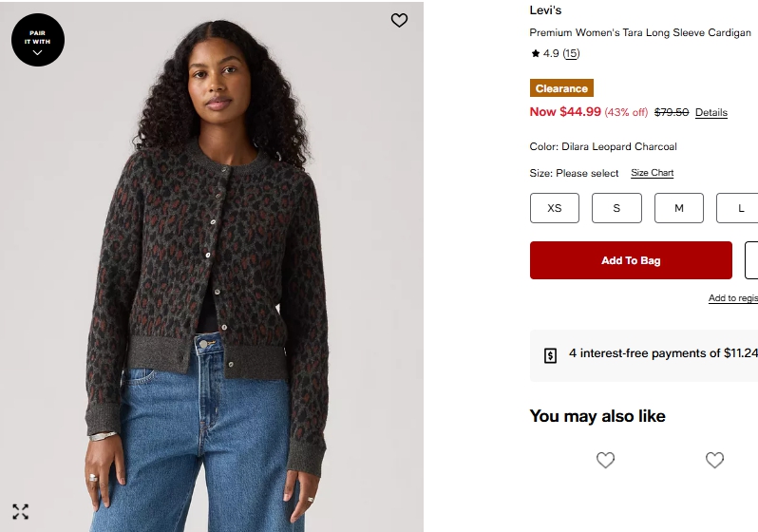
Task: Expand the Pair It With badge
Action: (x=37, y=40)
